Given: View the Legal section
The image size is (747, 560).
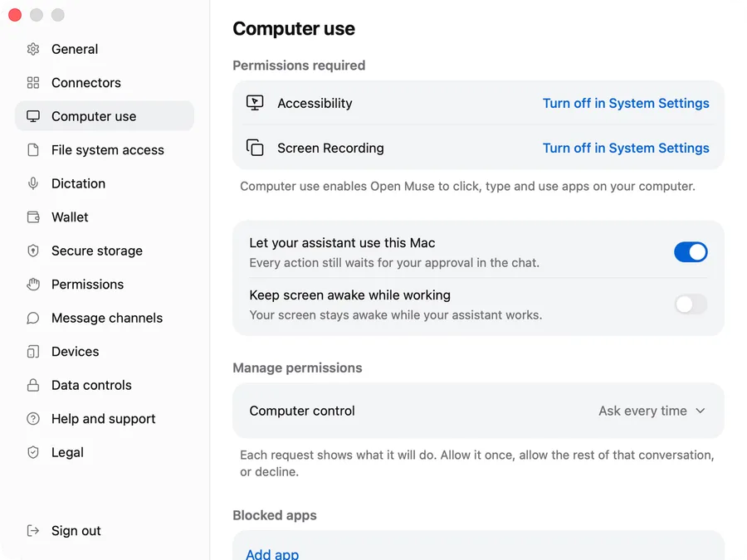Looking at the screenshot, I should pos(105,452).
